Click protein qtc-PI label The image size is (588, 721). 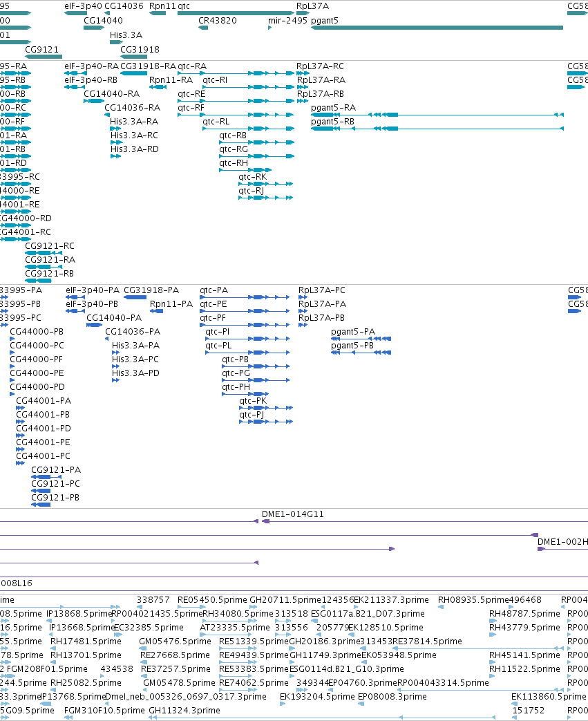[x=218, y=332]
